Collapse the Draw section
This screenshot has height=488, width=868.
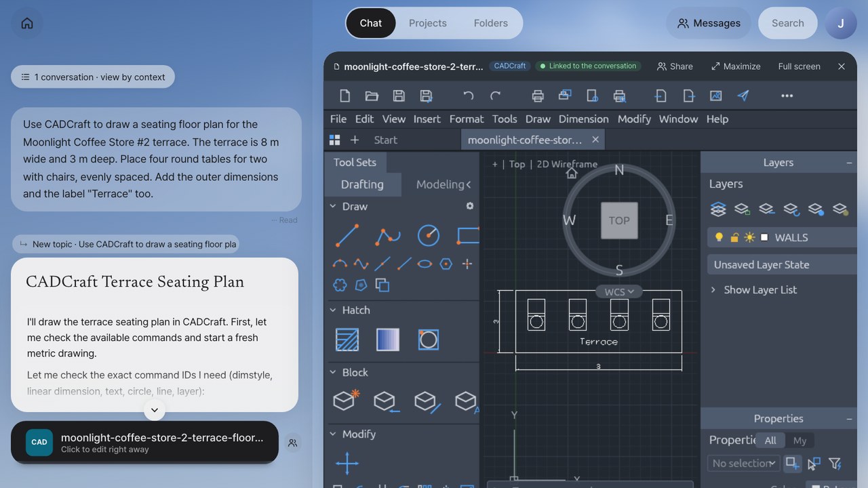coord(333,206)
